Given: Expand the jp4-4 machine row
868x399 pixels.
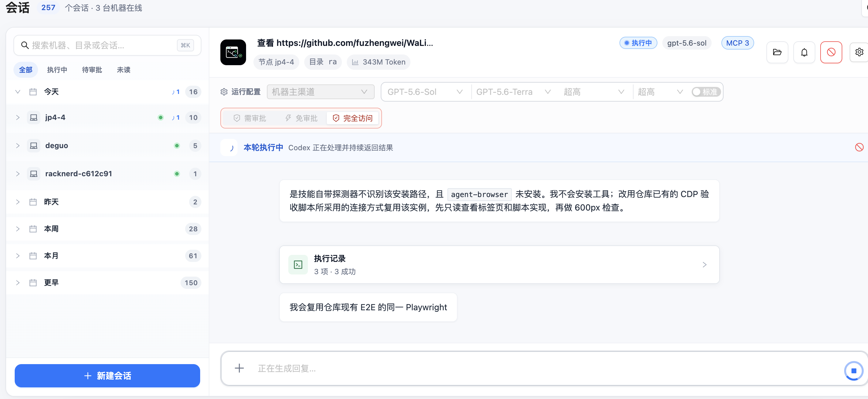Looking at the screenshot, I should click(x=18, y=117).
